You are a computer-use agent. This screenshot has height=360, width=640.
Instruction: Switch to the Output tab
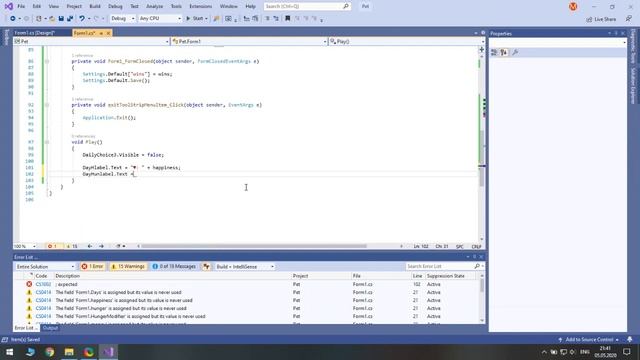[50, 328]
